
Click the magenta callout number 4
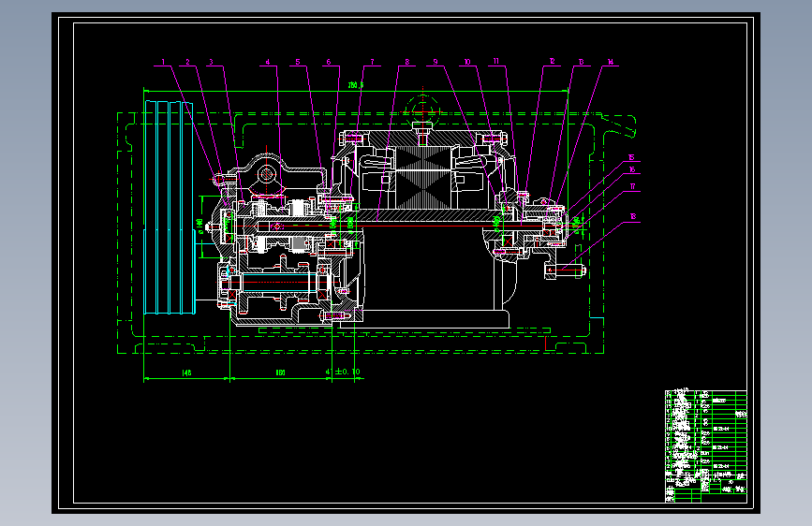268,62
